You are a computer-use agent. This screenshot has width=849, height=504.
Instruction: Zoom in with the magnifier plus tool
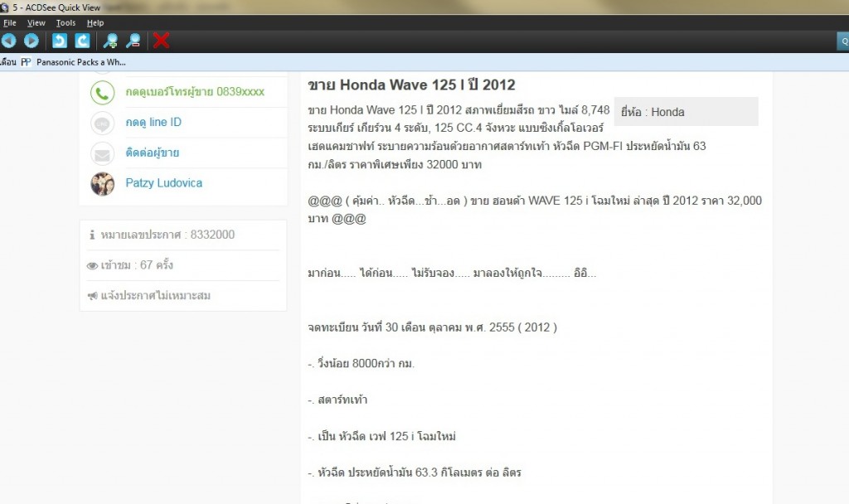pos(110,41)
